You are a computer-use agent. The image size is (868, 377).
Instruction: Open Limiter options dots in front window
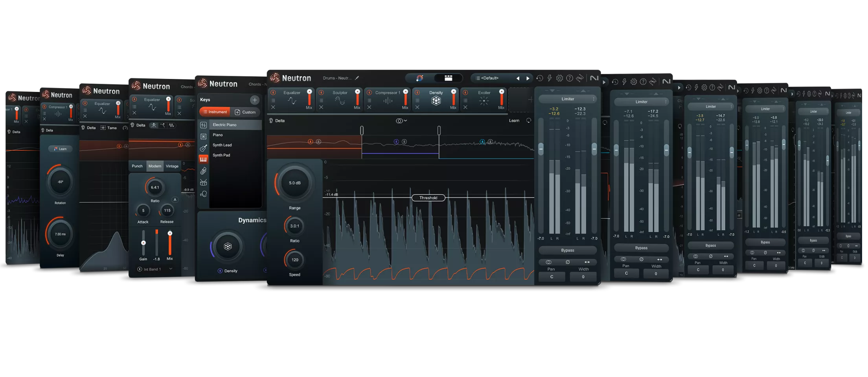(594, 99)
